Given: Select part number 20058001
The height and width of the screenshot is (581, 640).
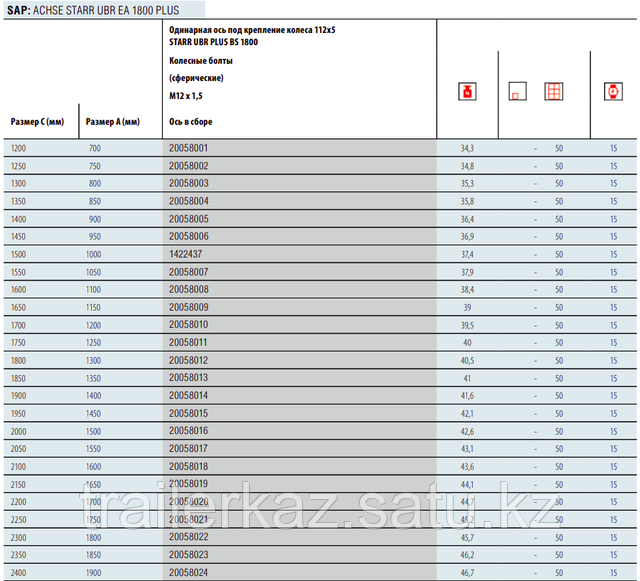Looking at the screenshot, I should 189,148.
